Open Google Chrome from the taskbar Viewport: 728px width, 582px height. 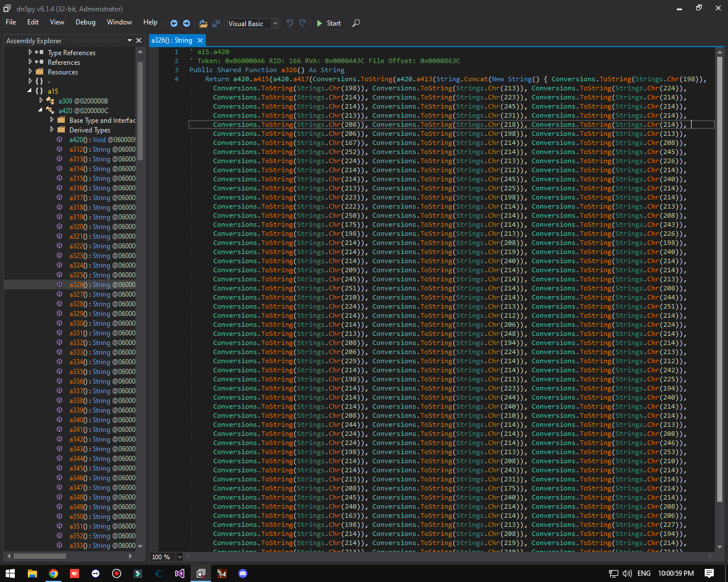[x=53, y=573]
